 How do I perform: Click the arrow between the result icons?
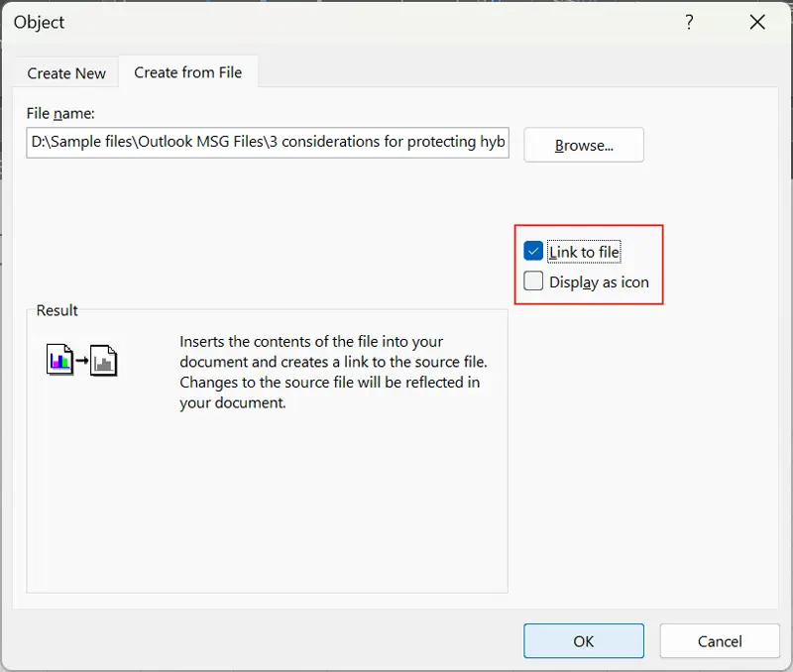[82, 361]
